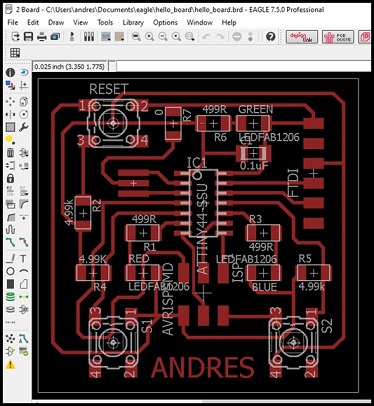The height and width of the screenshot is (406, 374).
Task: Save the board with the floppy icon
Action: pos(28,36)
